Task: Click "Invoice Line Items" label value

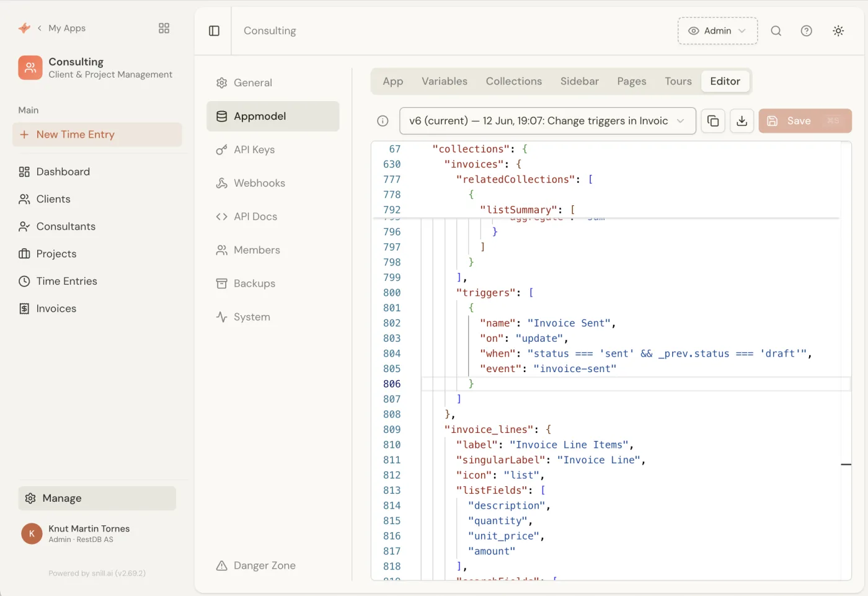Action: click(x=569, y=445)
